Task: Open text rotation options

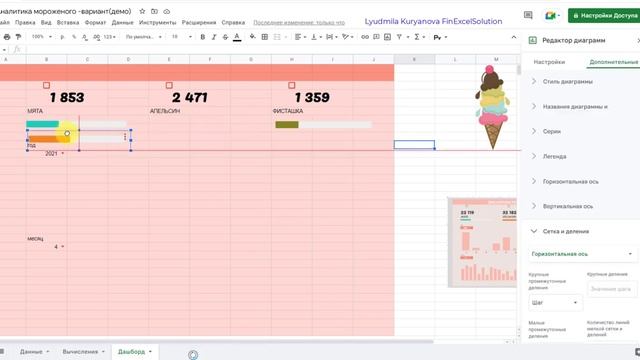Action: point(348,37)
